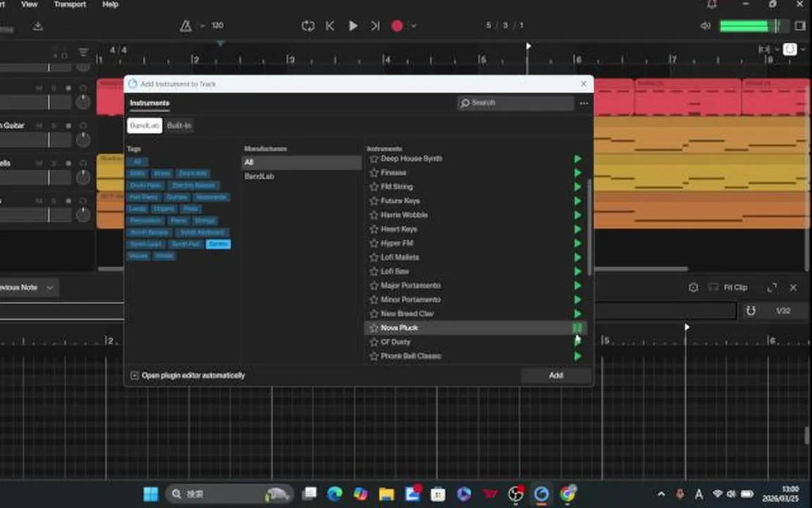
Task: Select the highlighted Synths tag
Action: click(x=218, y=244)
